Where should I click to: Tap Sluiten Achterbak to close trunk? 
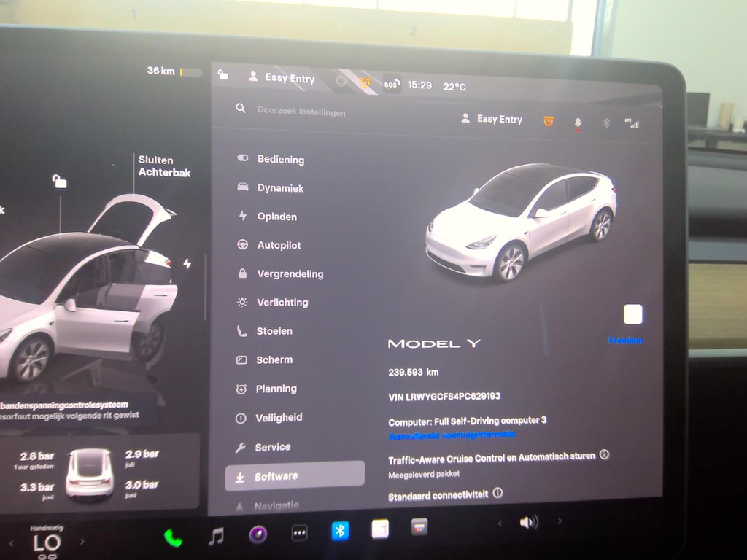point(164,166)
